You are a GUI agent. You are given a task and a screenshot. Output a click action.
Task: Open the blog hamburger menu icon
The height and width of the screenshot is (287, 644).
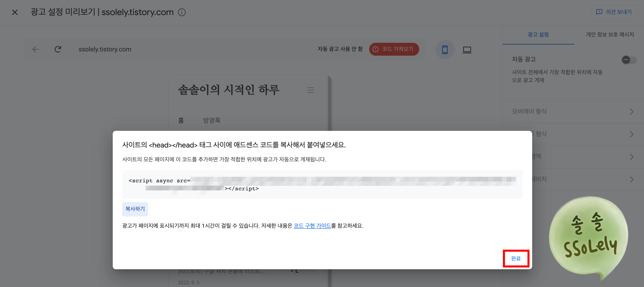(310, 90)
